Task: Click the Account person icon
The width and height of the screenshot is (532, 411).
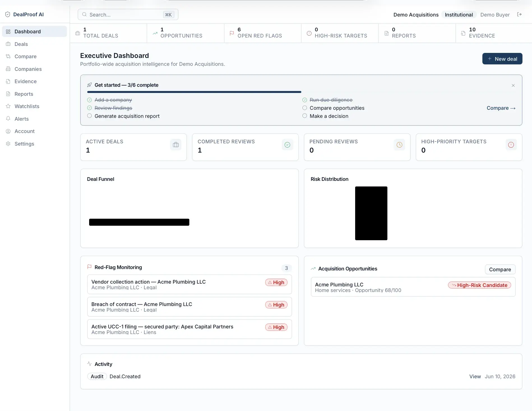Action: click(x=8, y=131)
